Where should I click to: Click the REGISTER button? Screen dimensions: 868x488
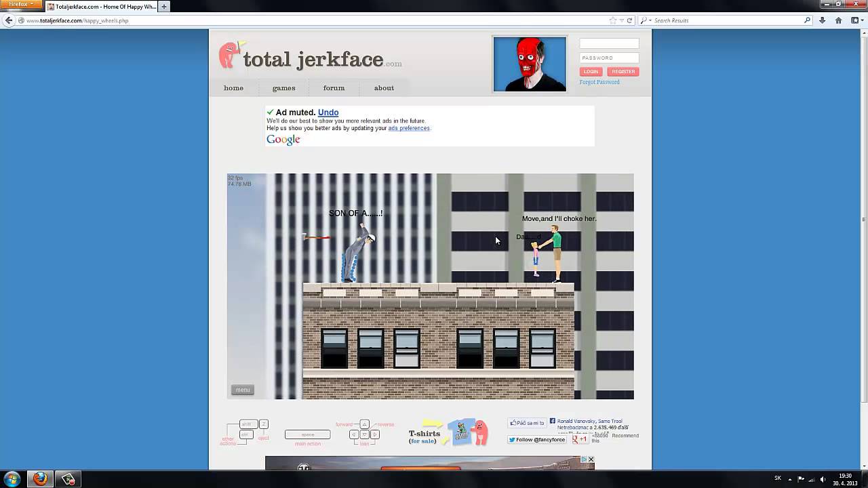(623, 71)
